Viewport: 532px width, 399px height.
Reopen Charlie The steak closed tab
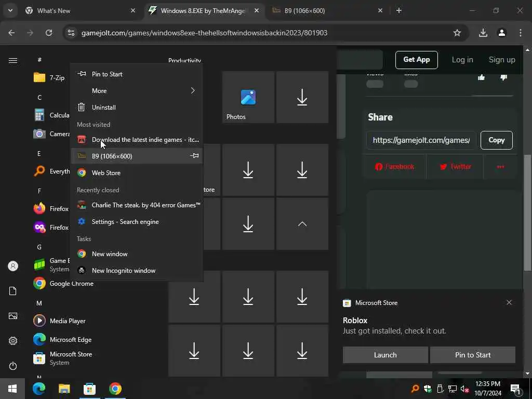(137, 205)
